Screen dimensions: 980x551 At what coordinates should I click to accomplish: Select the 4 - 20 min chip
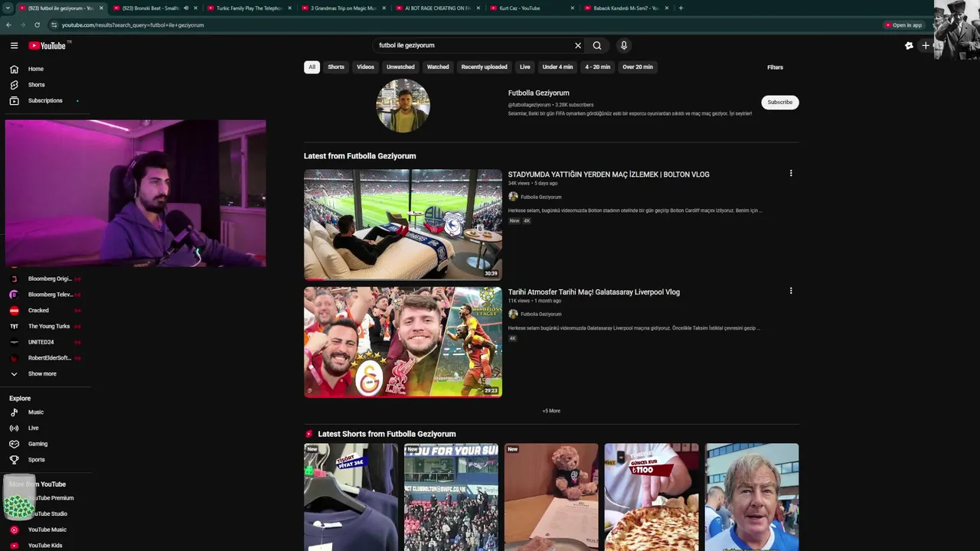[x=598, y=67]
